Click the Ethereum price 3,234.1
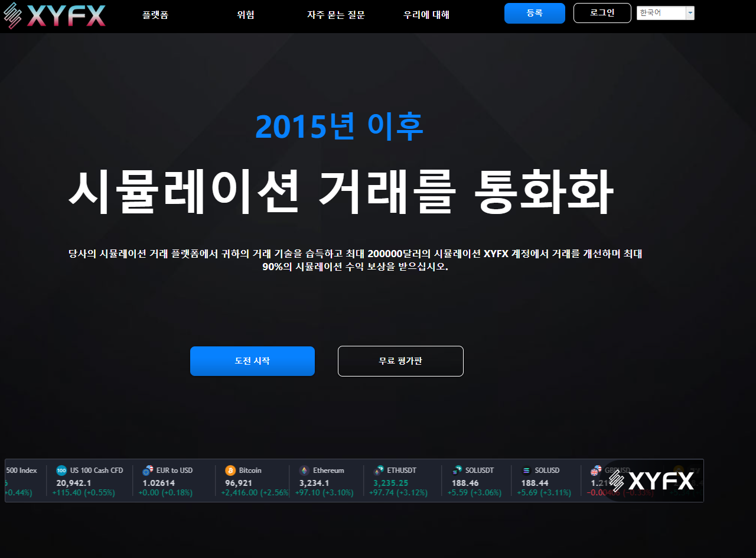Viewport: 756px width, 558px height. 314,483
